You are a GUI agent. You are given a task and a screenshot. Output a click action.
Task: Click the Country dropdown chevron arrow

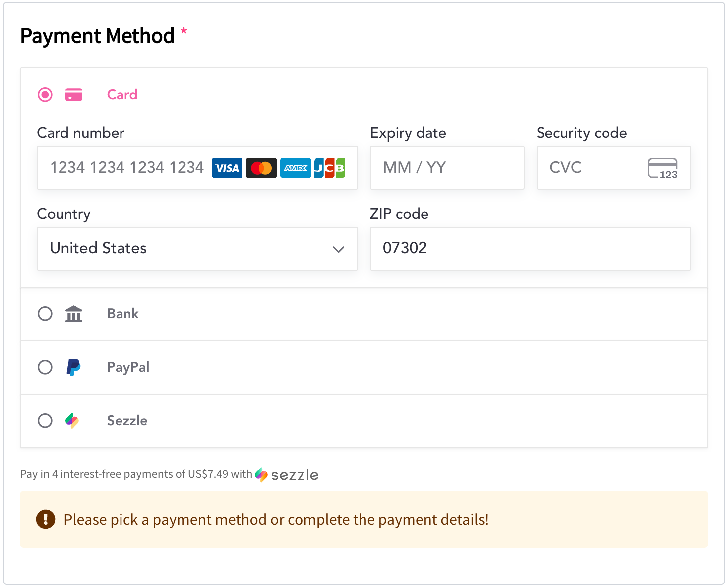[x=339, y=249]
